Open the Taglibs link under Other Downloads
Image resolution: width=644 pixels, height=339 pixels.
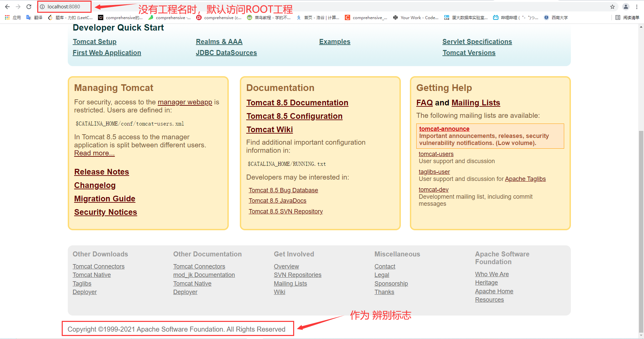click(x=82, y=284)
